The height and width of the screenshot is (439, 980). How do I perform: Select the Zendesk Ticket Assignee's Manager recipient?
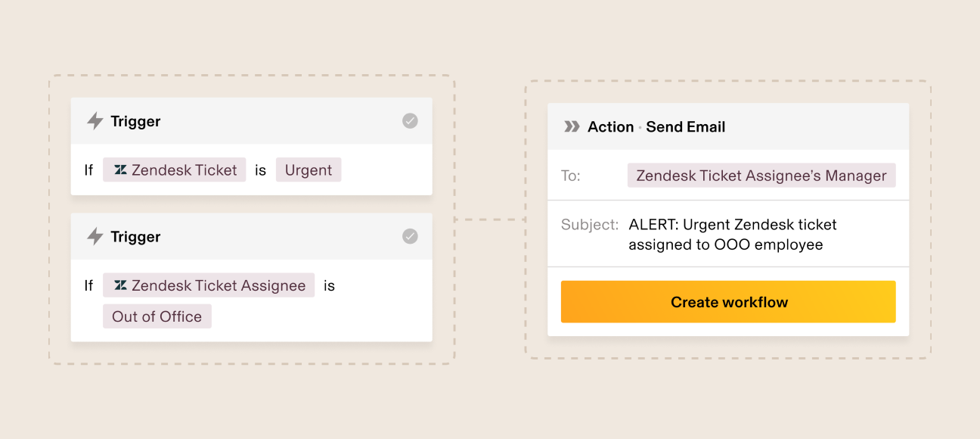click(761, 176)
